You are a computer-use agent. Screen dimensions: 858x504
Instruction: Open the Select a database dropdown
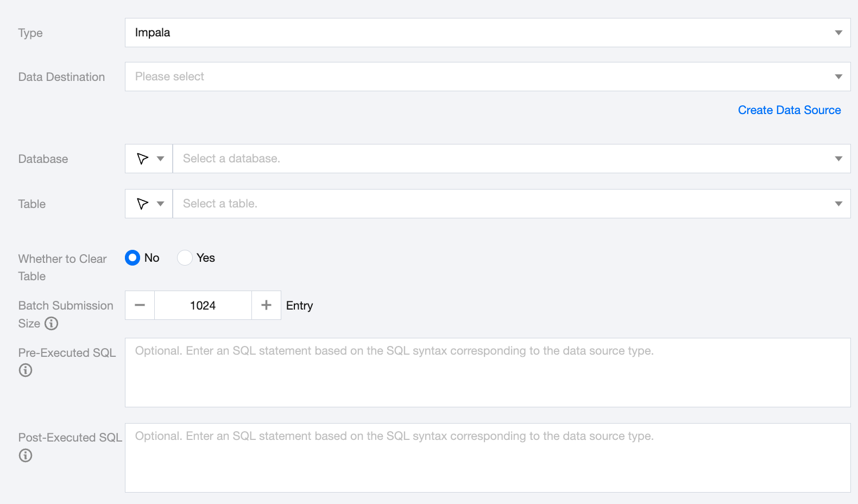[511, 159]
